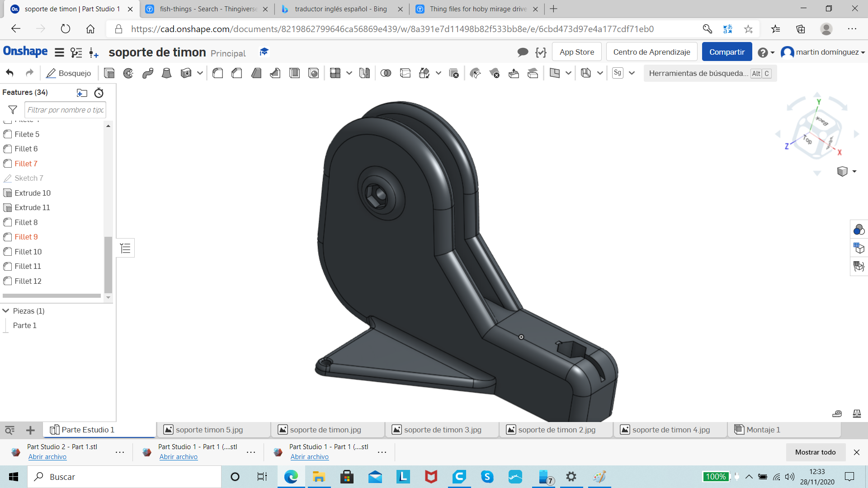Select the Revolve tool
The height and width of the screenshot is (488, 868).
128,73
